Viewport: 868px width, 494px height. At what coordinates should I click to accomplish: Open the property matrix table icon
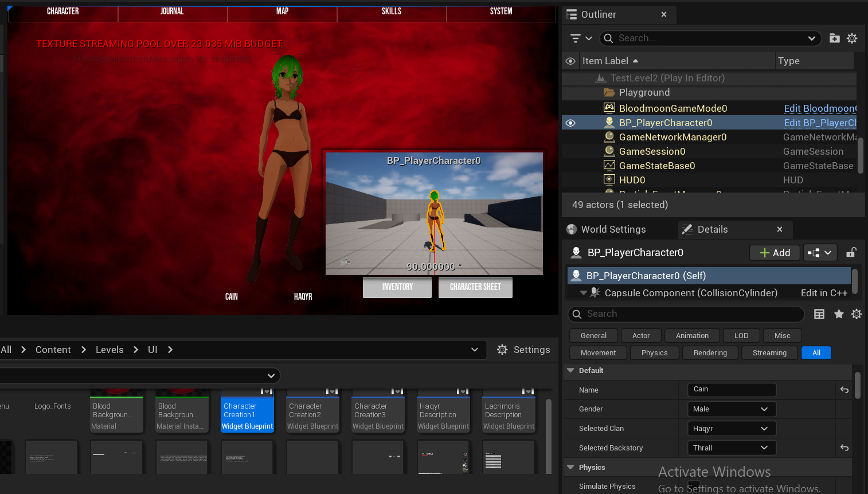(819, 314)
